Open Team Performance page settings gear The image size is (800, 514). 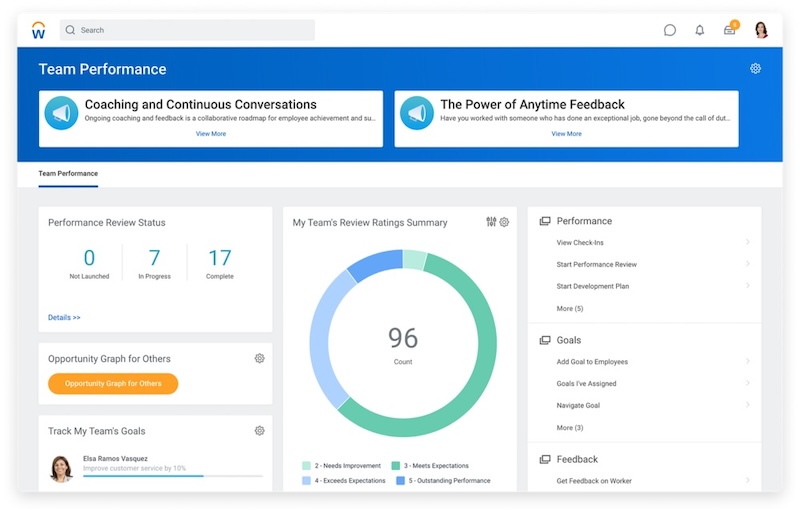coord(756,69)
